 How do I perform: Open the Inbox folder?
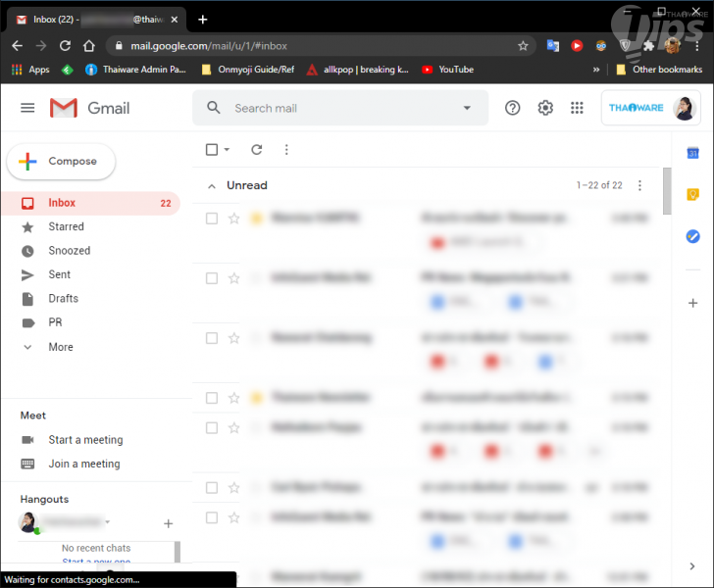click(91, 203)
